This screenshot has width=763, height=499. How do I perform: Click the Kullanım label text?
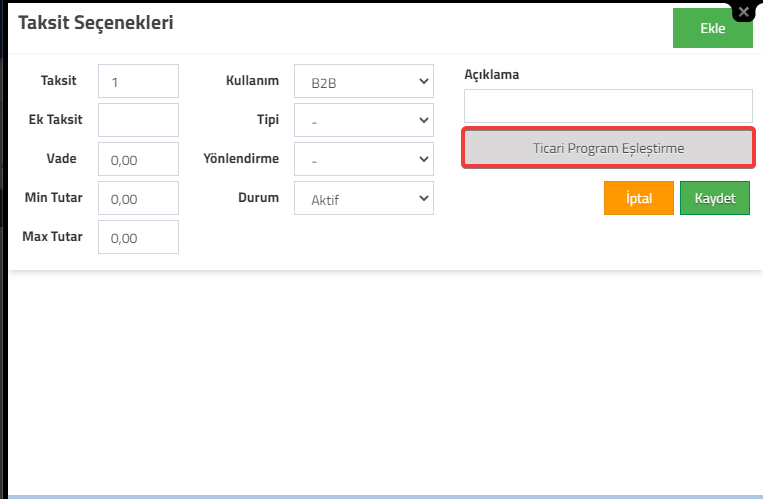pos(252,80)
